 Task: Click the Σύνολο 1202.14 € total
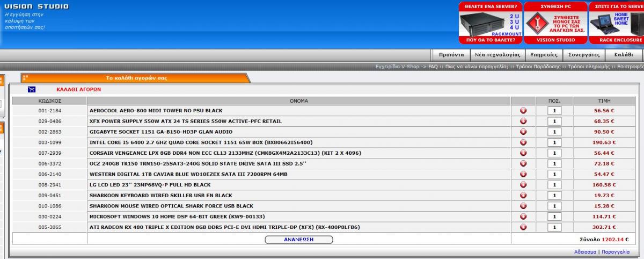point(604,240)
